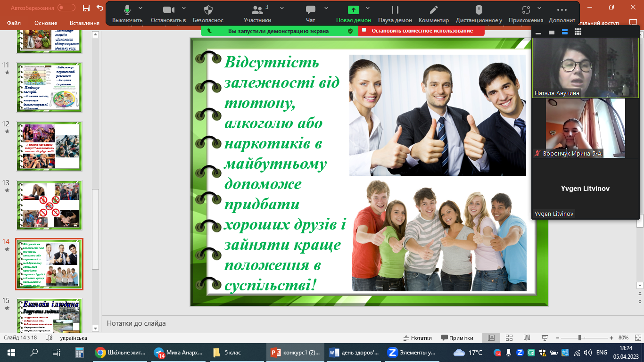
Task: Click Дистанционное управление mouse icon
Action: (x=479, y=14)
